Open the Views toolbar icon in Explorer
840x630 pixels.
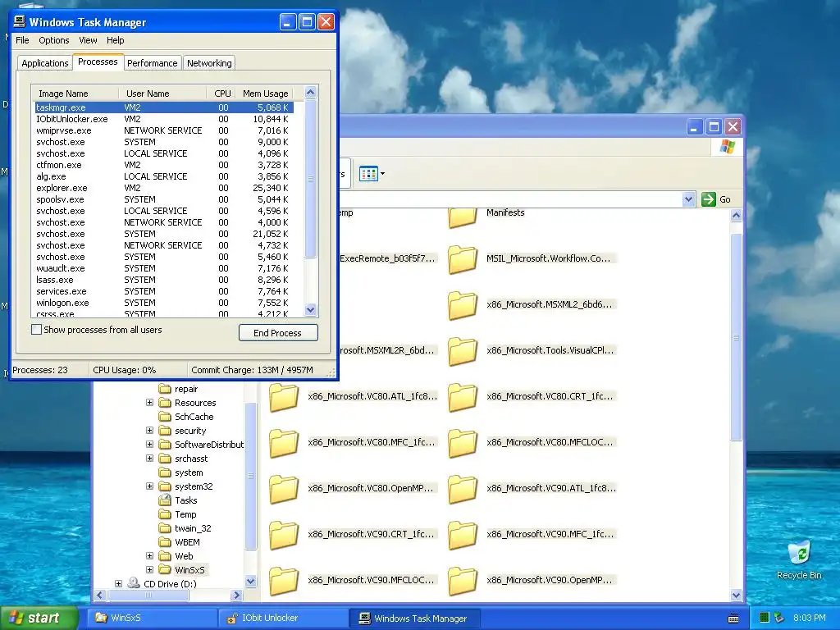coord(368,174)
